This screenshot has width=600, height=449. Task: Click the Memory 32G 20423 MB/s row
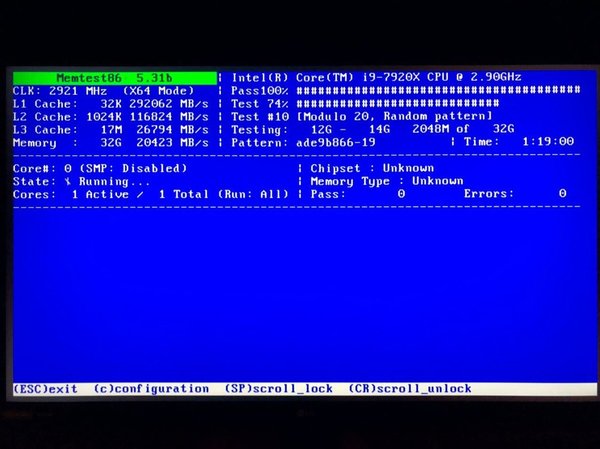click(x=111, y=143)
